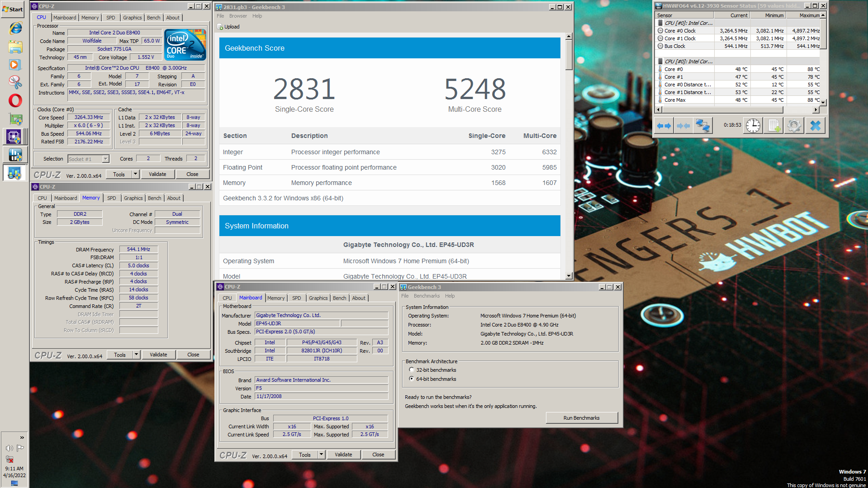Click Close button in Mainboard CPU-Z window
Viewport: 868px width, 488px height.
378,455
